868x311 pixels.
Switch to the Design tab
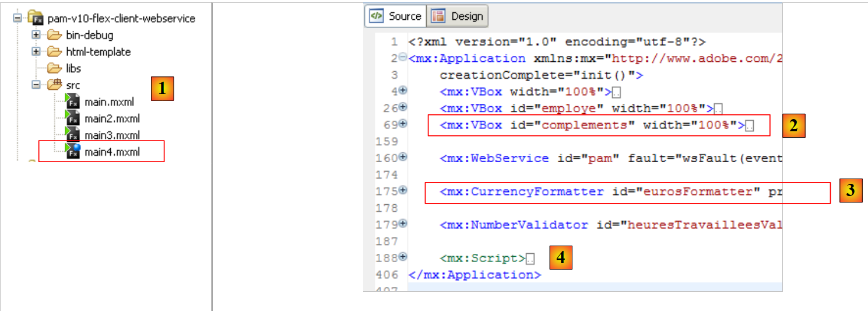pos(457,16)
